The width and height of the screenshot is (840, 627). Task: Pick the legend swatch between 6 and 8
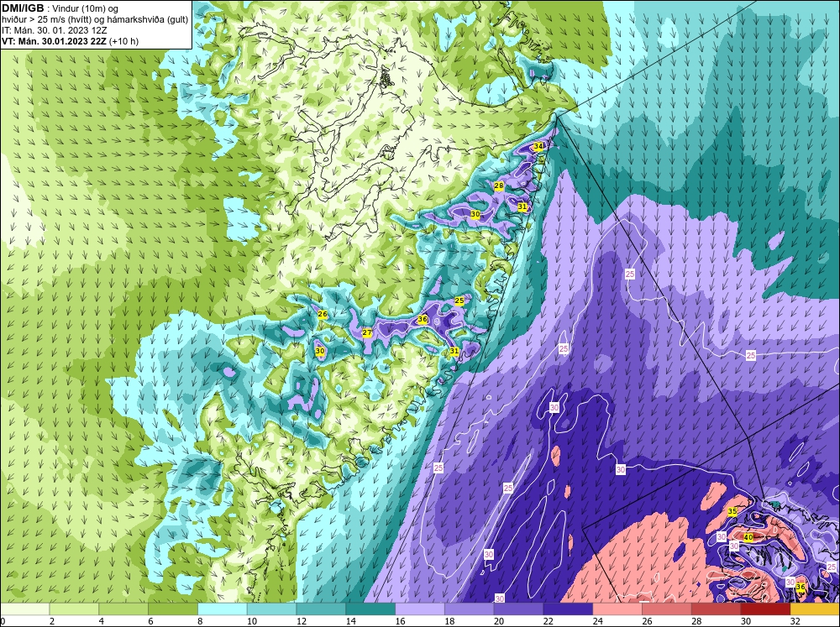point(173,609)
